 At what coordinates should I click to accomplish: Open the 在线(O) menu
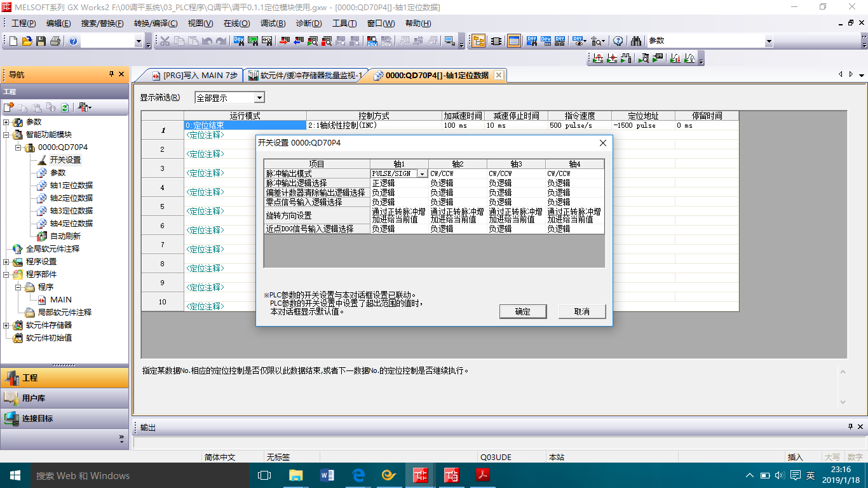[x=236, y=24]
